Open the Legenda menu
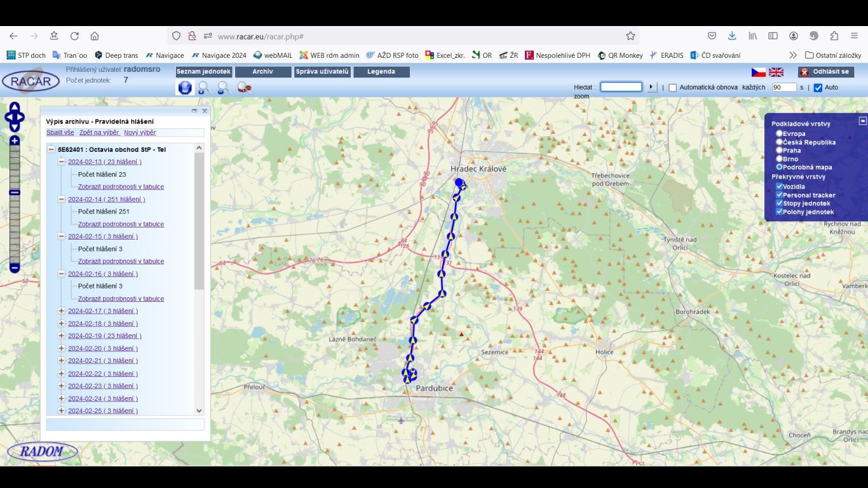This screenshot has width=868, height=488. pyautogui.click(x=381, y=72)
